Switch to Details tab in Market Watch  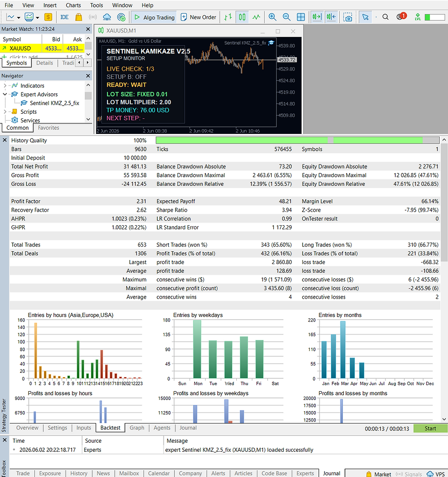pyautogui.click(x=44, y=63)
